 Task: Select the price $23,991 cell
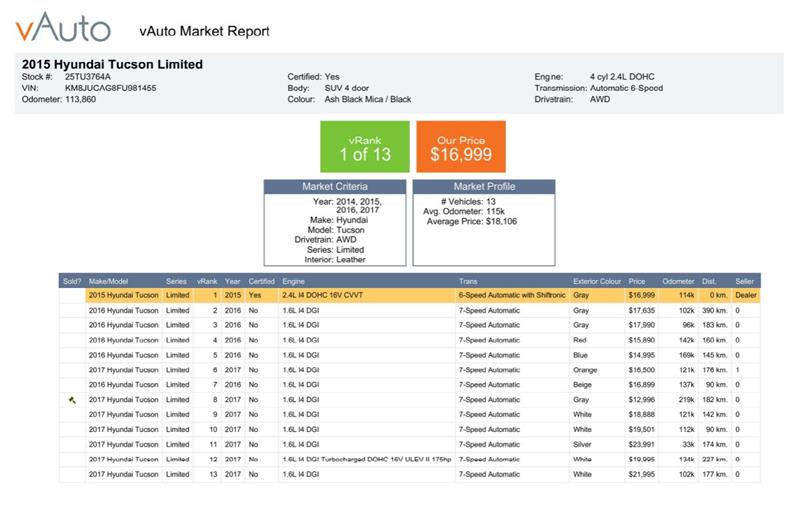(641, 445)
